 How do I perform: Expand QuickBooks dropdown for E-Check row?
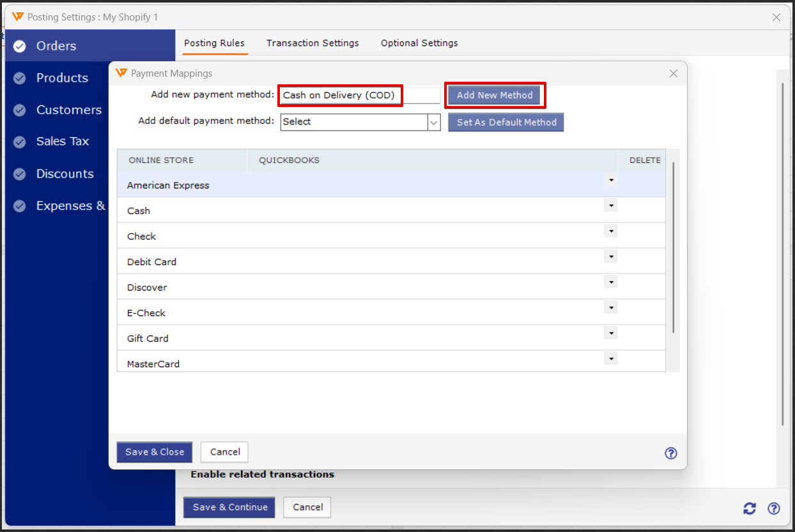click(612, 308)
